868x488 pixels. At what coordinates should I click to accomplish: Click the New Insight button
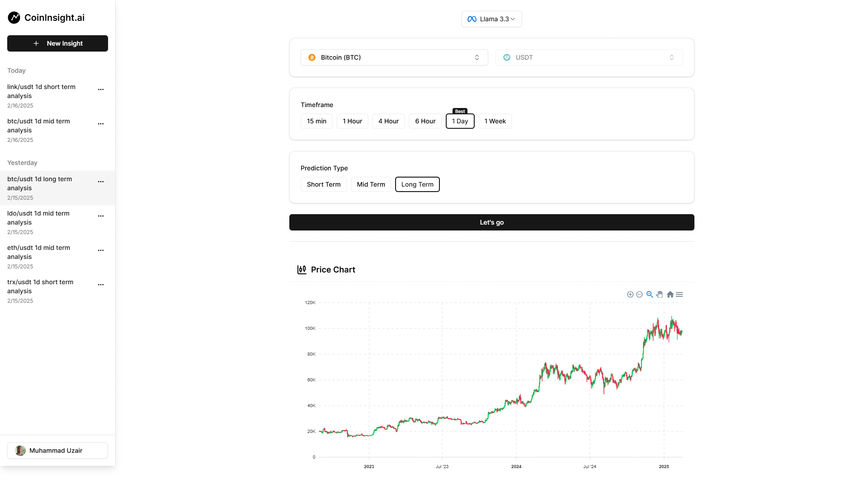57,43
